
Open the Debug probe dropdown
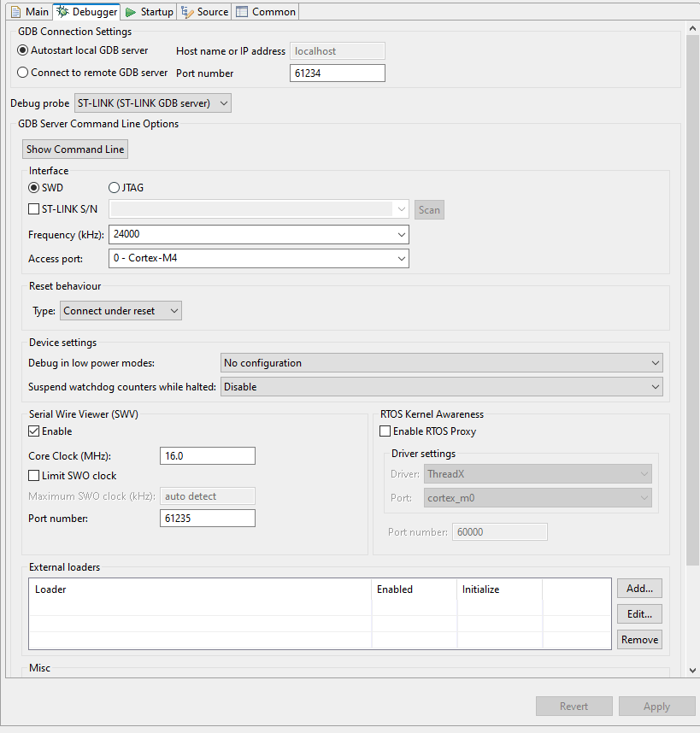[153, 103]
